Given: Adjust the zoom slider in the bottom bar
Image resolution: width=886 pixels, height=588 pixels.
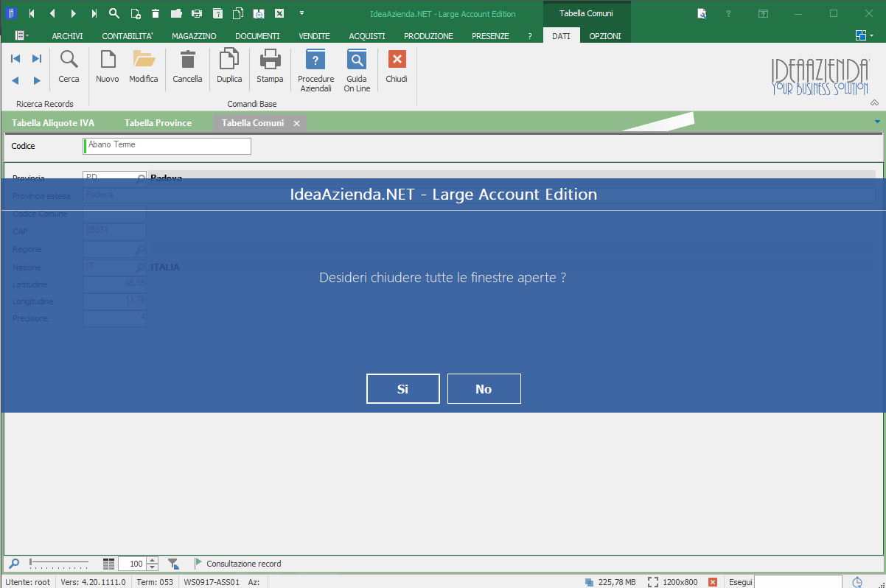Looking at the screenshot, I should tap(58, 563).
